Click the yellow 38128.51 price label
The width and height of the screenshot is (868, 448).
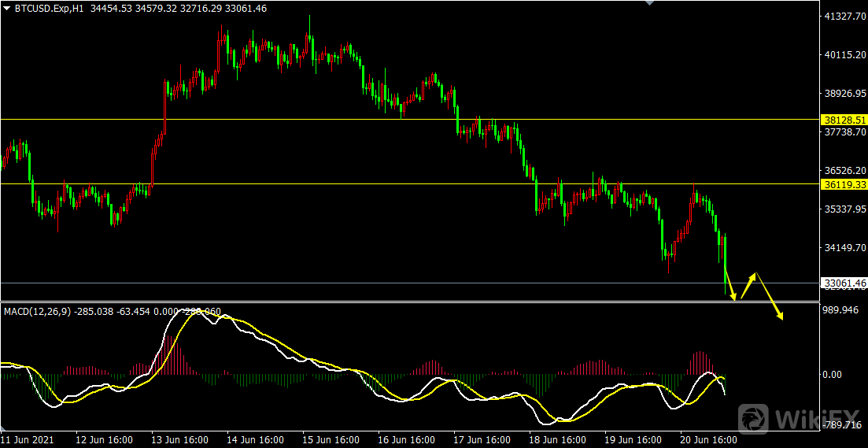844,120
